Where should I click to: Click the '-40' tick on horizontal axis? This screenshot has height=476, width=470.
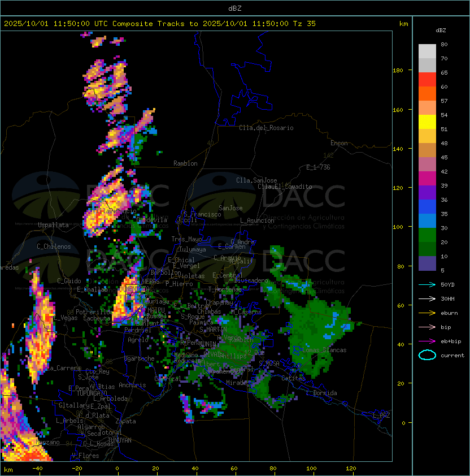(x=37, y=469)
